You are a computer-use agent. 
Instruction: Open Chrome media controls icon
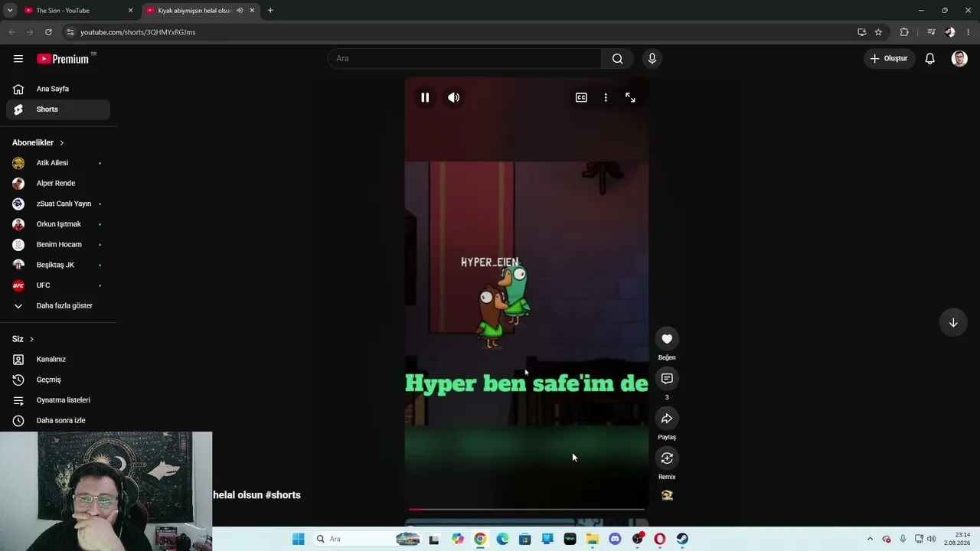click(x=931, y=32)
